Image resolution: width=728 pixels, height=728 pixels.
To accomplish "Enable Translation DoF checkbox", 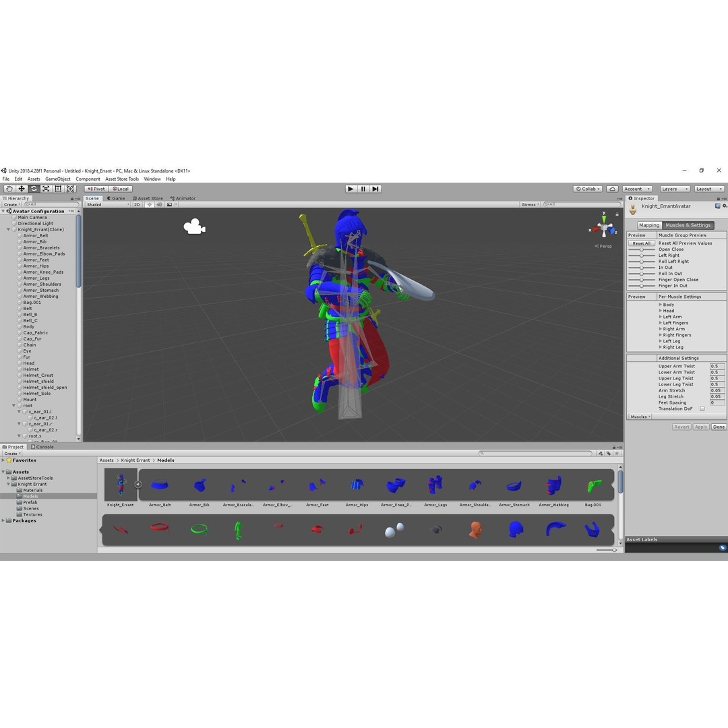I will (702, 409).
